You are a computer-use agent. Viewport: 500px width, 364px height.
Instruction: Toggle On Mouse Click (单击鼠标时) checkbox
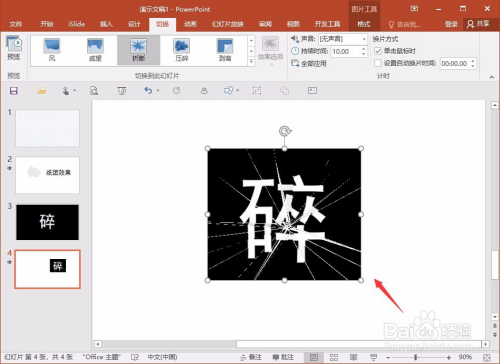click(378, 51)
